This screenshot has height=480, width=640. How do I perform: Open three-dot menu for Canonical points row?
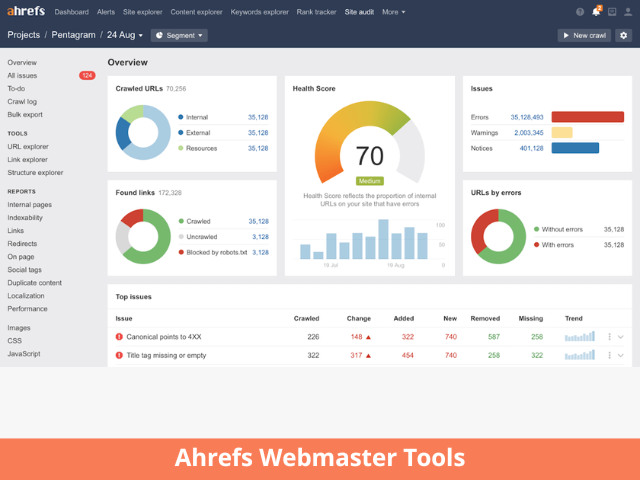[x=609, y=337]
